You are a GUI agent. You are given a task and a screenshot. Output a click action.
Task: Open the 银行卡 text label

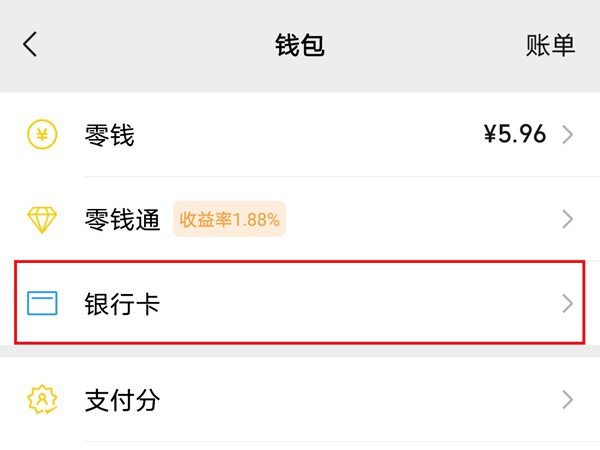coord(122,303)
